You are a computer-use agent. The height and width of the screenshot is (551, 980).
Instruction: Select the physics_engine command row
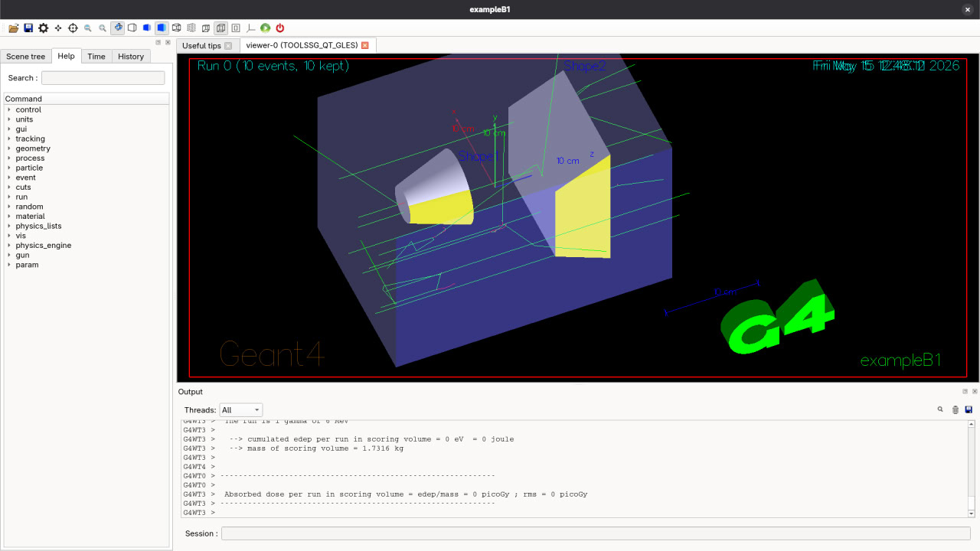87,246
